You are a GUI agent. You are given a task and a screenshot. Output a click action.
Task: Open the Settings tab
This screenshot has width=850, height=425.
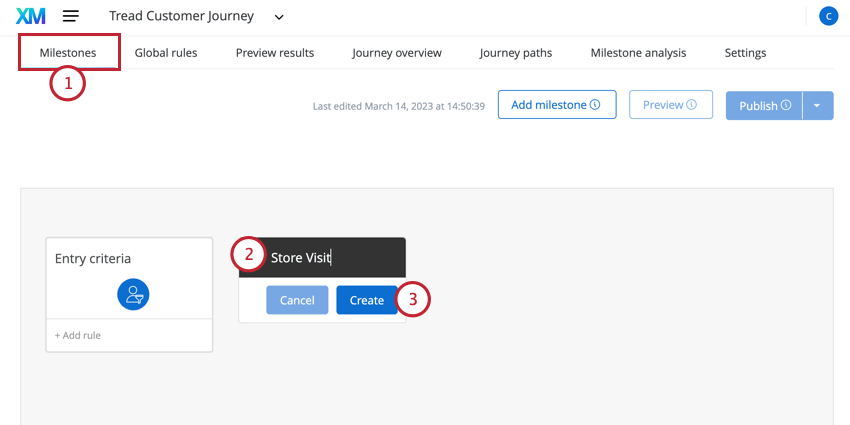(745, 53)
